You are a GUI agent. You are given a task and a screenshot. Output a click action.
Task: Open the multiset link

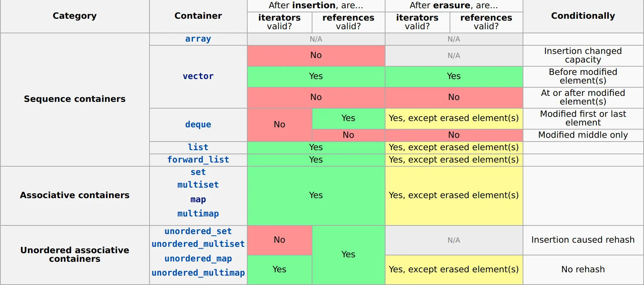pos(198,185)
